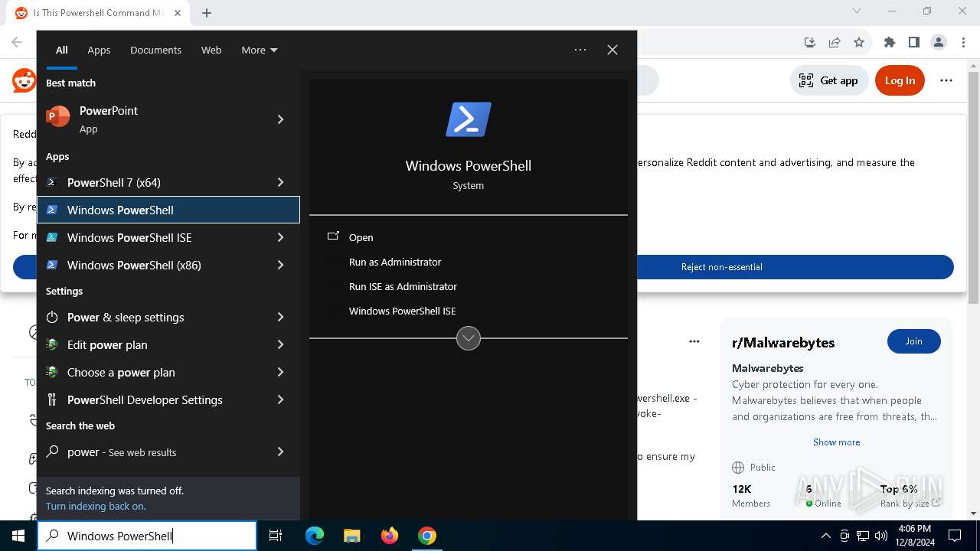980x551 pixels.
Task: Join r/Malwarebytes community
Action: [x=914, y=341]
